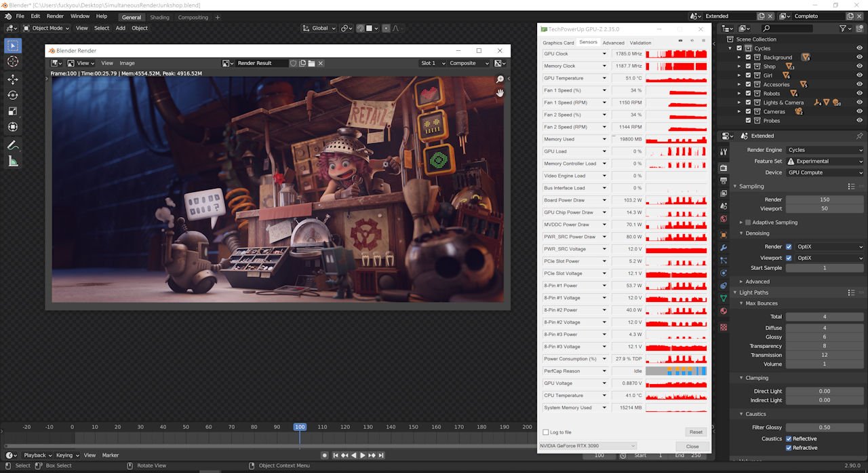The image size is (868, 473).
Task: Open the Device dropdown showing GPU Compute
Action: [x=825, y=172]
